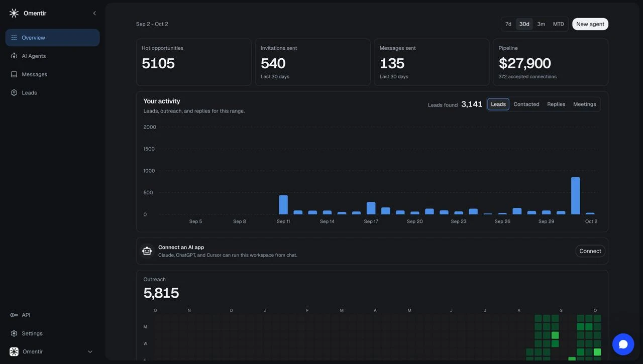Click the Omentir star logo icon
The image size is (643, 364).
click(x=14, y=13)
